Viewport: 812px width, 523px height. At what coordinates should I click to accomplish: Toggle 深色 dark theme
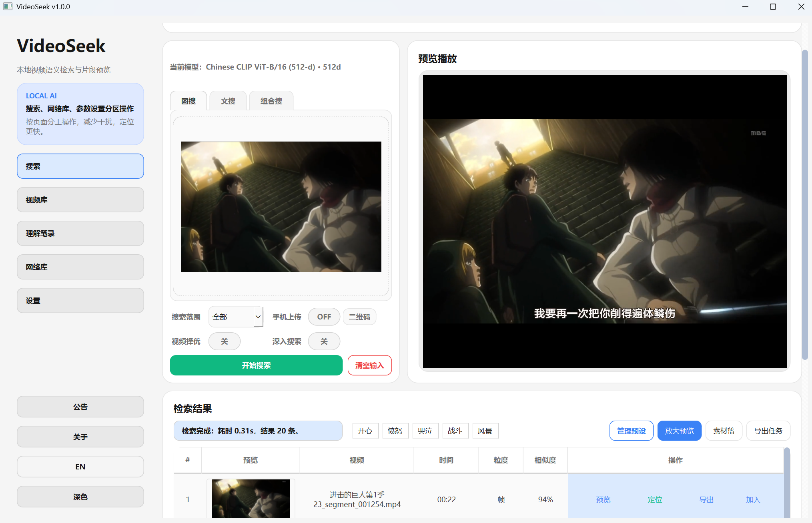point(80,497)
